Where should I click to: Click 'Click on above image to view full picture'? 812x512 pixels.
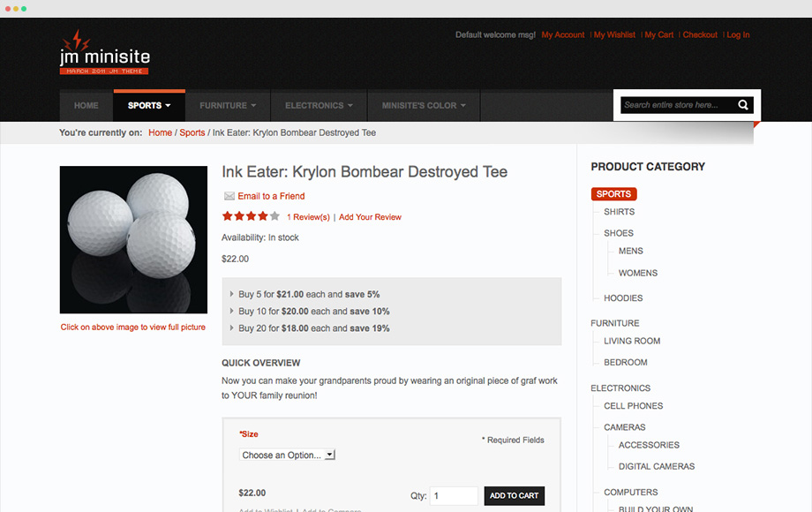(x=133, y=328)
